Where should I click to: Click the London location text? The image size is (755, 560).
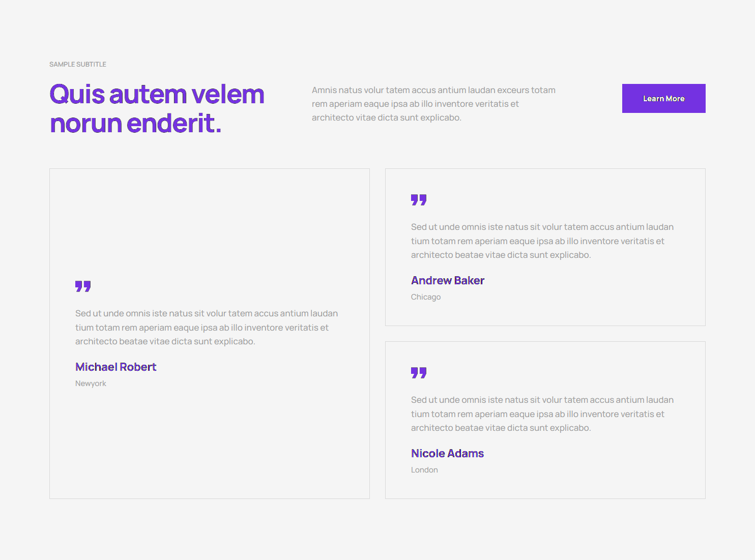tap(424, 470)
